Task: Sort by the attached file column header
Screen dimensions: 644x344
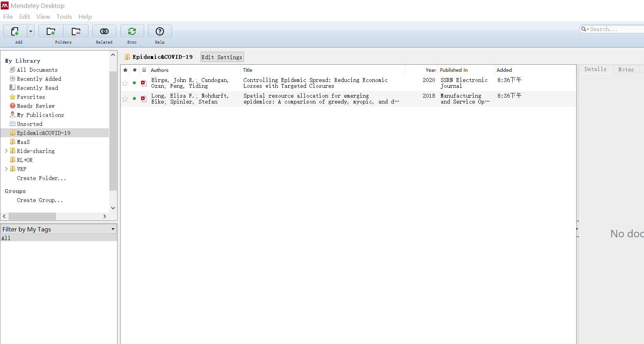Action: pyautogui.click(x=144, y=70)
